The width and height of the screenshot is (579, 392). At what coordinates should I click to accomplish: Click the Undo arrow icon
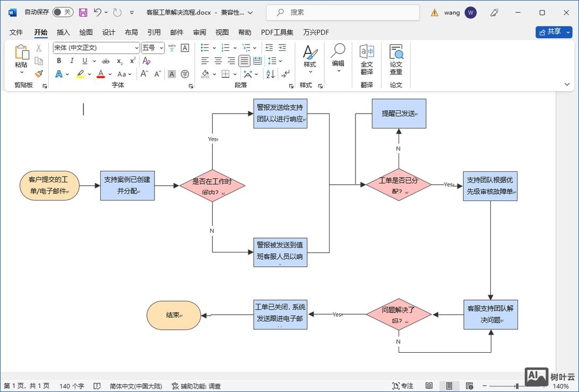point(97,12)
